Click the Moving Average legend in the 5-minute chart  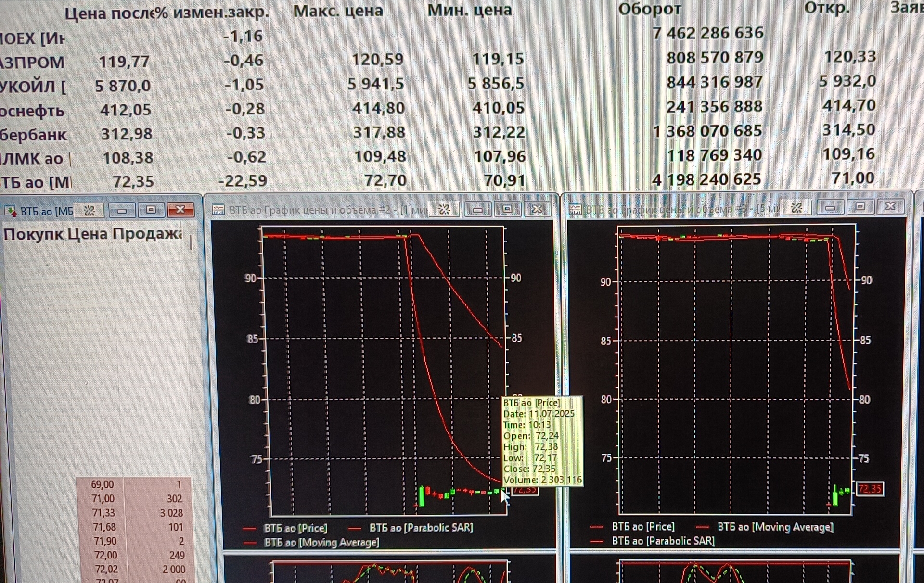(x=775, y=527)
